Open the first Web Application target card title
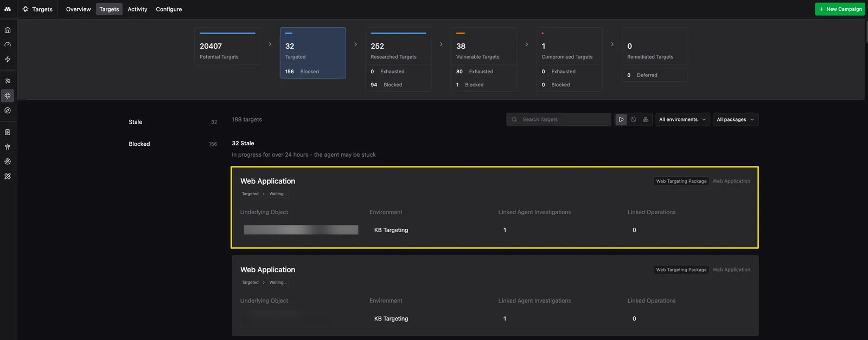 point(267,181)
